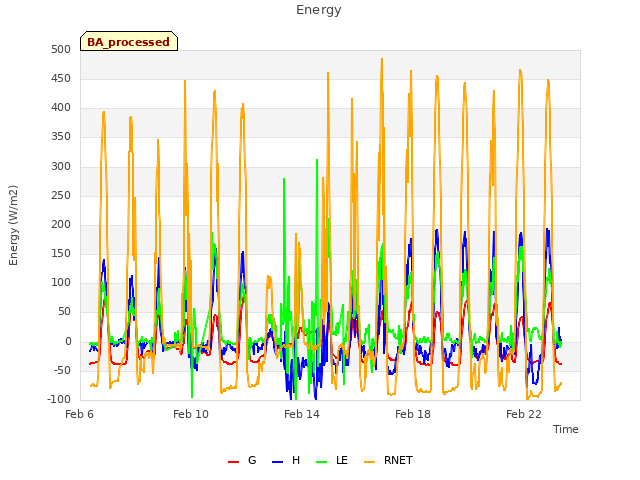Viewport: 640px width, 480px height.
Task: Click the BA_processed label box
Action: coord(129,41)
